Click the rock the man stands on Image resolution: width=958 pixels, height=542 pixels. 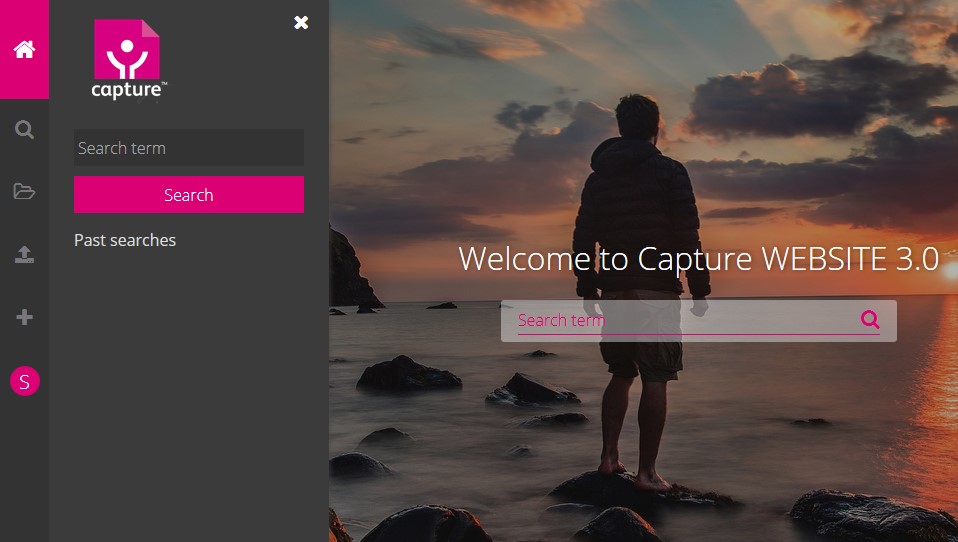coord(640,492)
